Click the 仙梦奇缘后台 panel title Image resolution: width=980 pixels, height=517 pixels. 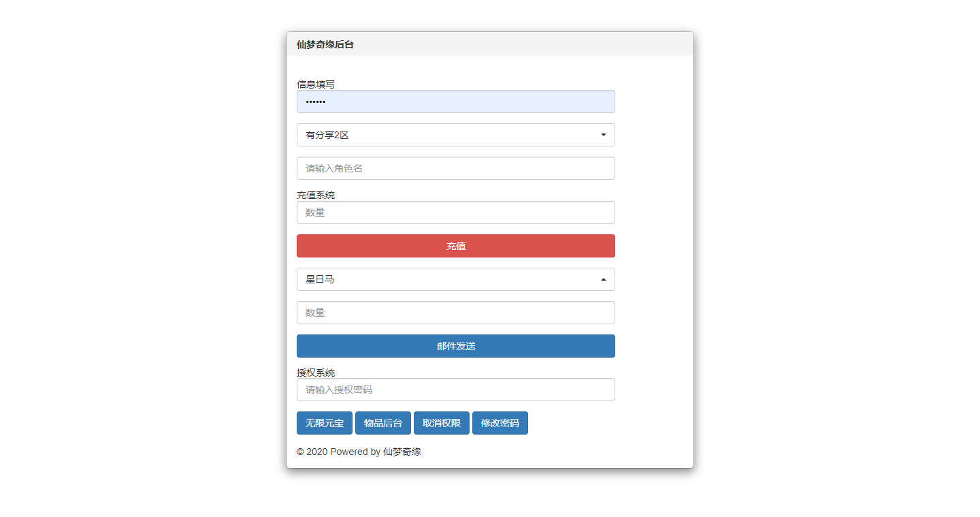click(325, 44)
